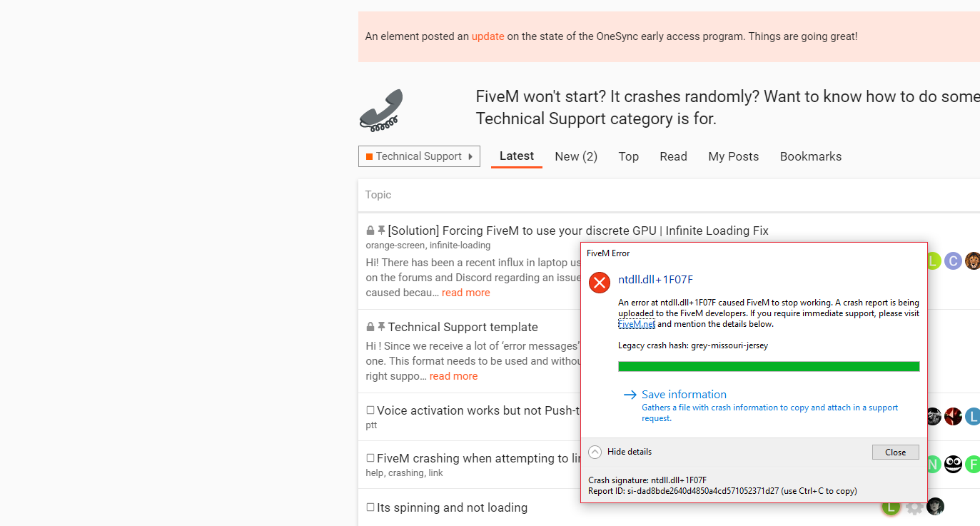Open the gear avatar on the Its spinning topic
The image size is (980, 526).
click(x=914, y=507)
